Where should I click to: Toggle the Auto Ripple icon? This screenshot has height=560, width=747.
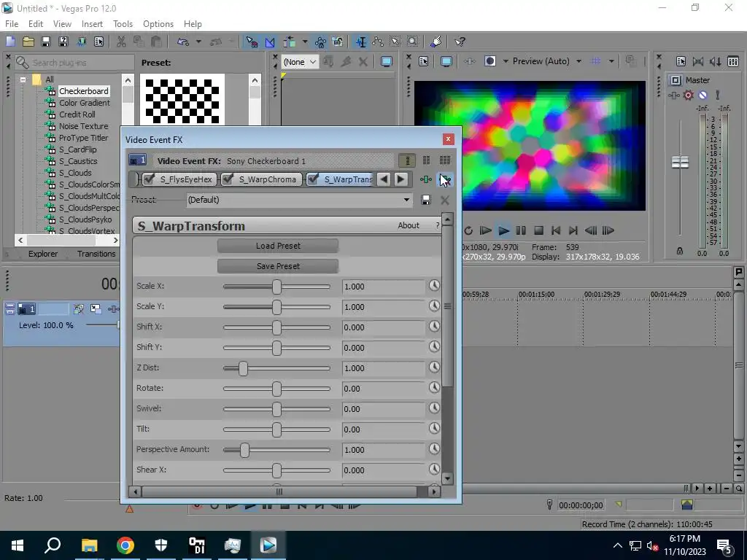click(289, 42)
